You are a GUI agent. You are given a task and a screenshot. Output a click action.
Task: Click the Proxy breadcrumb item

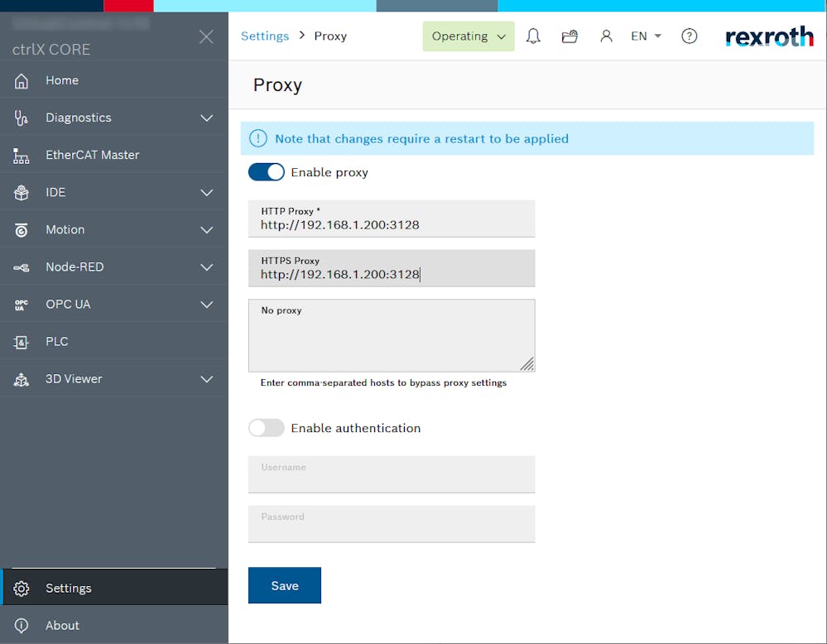330,36
